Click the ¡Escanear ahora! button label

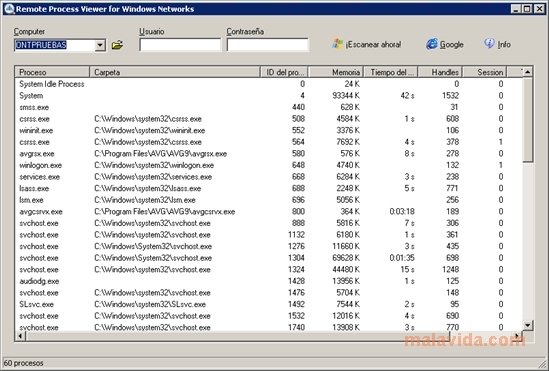point(373,44)
